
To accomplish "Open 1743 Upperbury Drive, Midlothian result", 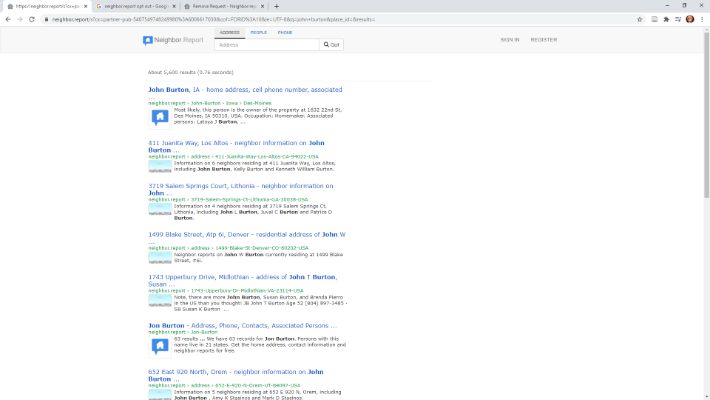I will pyautogui.click(x=243, y=280).
